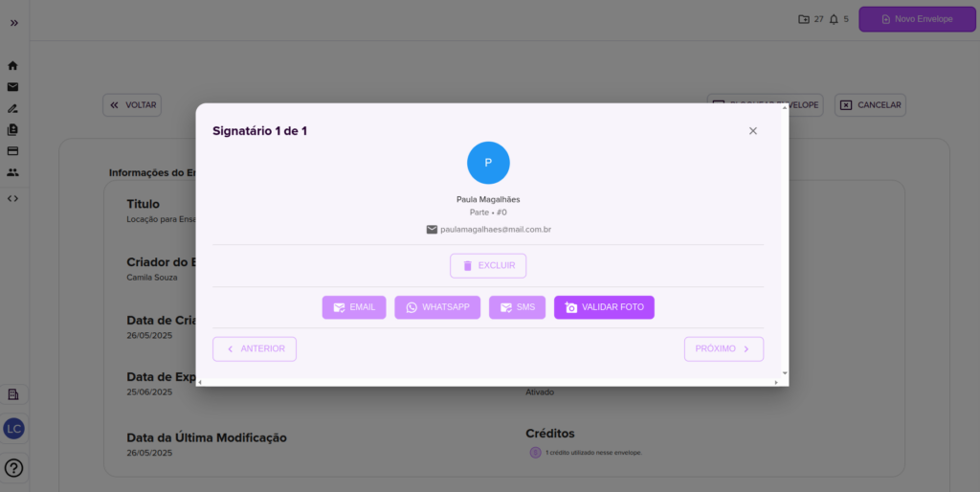Click the pen signature icon in the sidebar
The width and height of the screenshot is (980, 492).
[x=12, y=108]
